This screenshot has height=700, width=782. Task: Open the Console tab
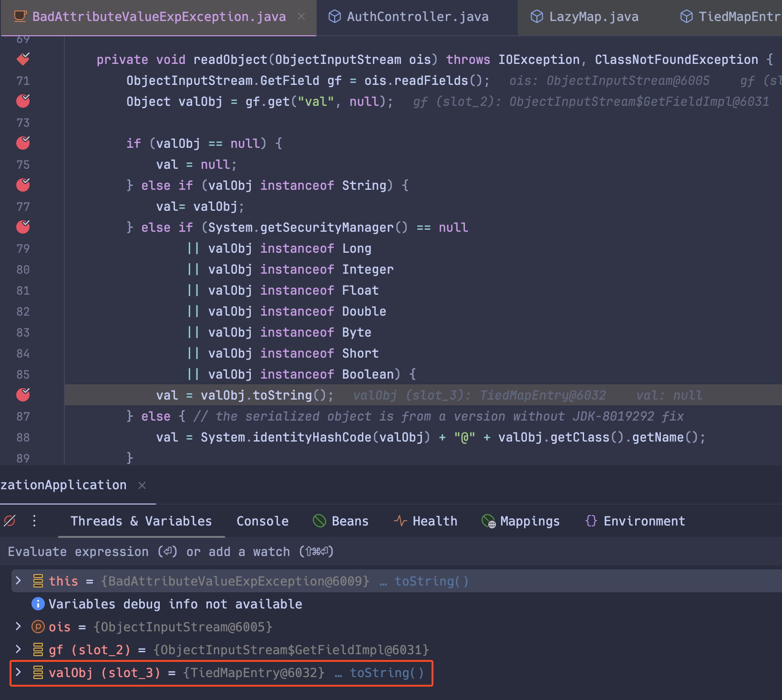[x=262, y=521]
